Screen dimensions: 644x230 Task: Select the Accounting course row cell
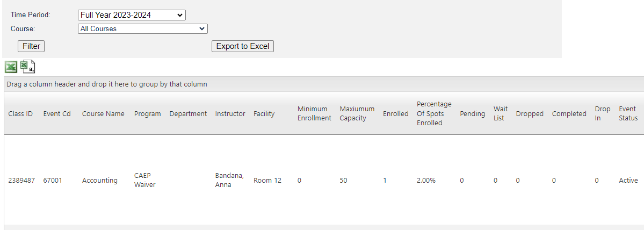[99, 181]
